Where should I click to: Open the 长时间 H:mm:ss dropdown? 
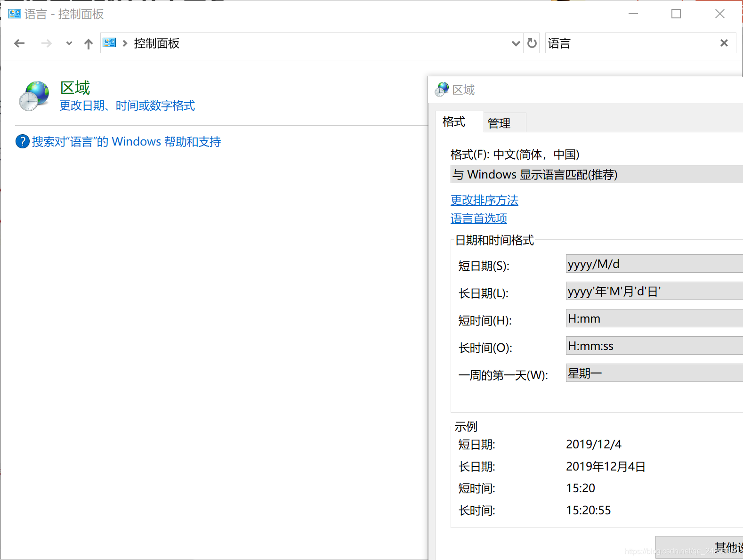654,346
